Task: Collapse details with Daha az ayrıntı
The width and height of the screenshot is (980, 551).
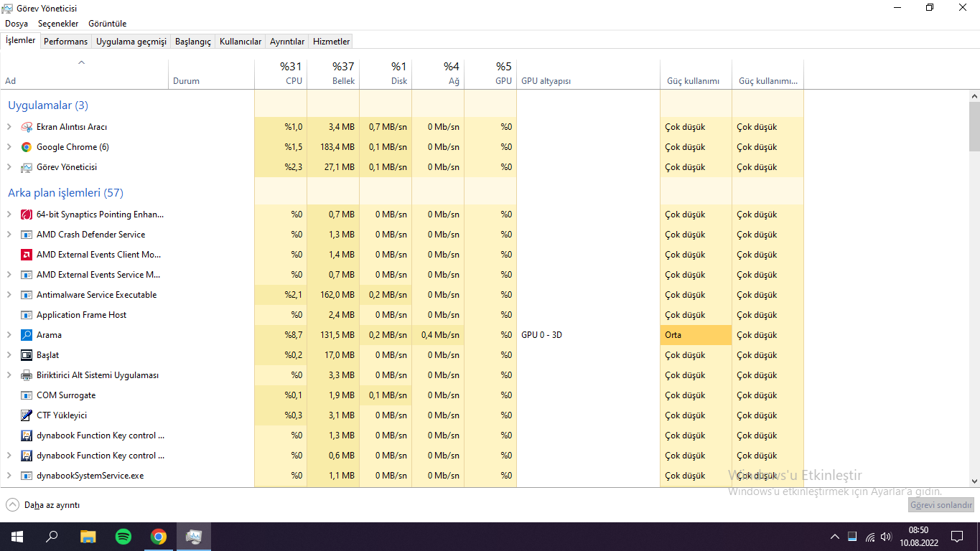Action: 43,505
